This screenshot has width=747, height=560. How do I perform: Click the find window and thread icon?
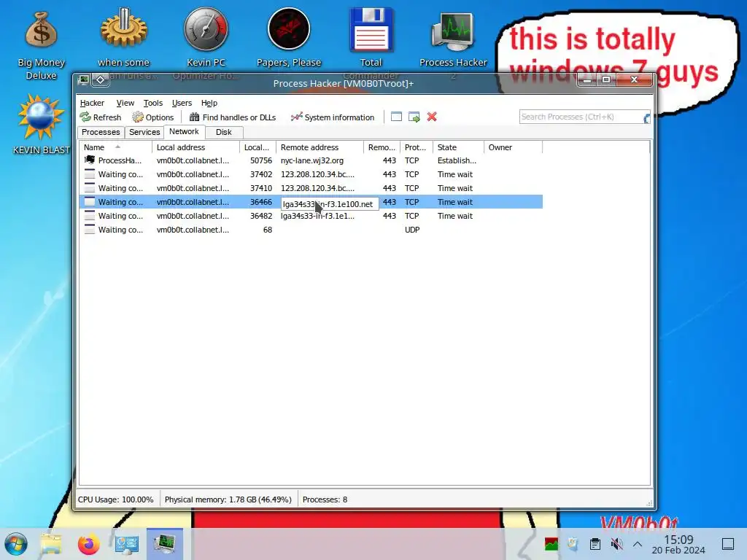pos(414,117)
